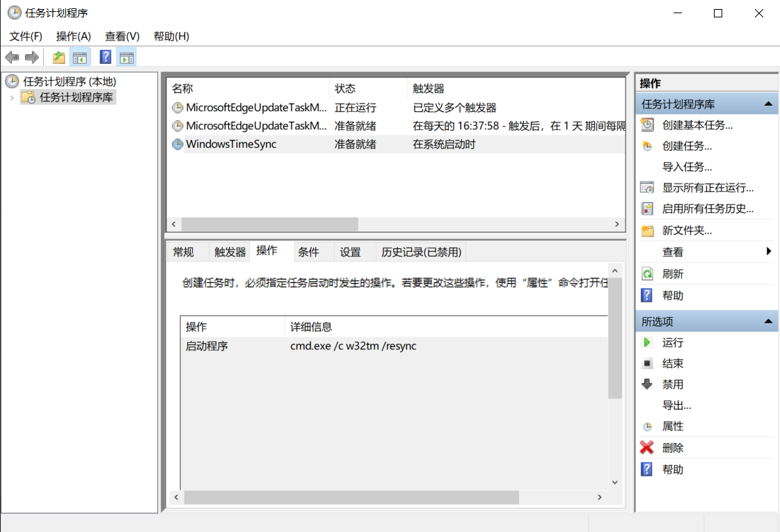Viewport: 780px width, 532px height.
Task: Click 显示所有正在运行... text link
Action: [708, 188]
